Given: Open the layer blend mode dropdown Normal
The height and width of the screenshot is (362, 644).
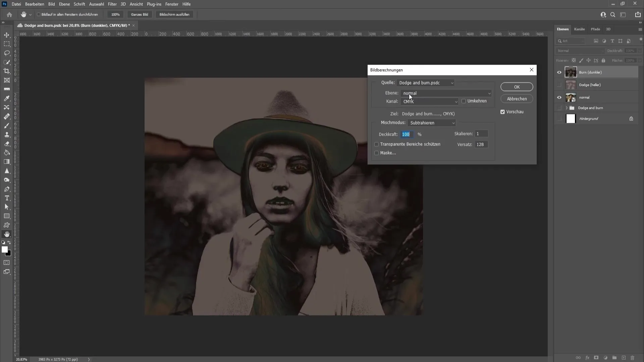Looking at the screenshot, I should click(x=580, y=51).
